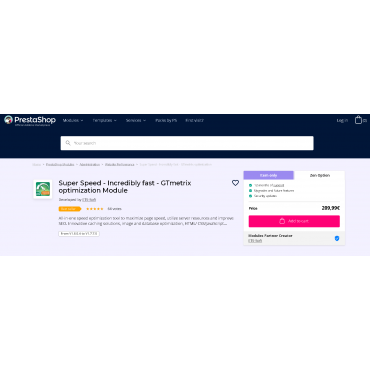370x370 pixels.
Task: Open PrestaShop Modules breadcrumb link
Action: click(60, 164)
